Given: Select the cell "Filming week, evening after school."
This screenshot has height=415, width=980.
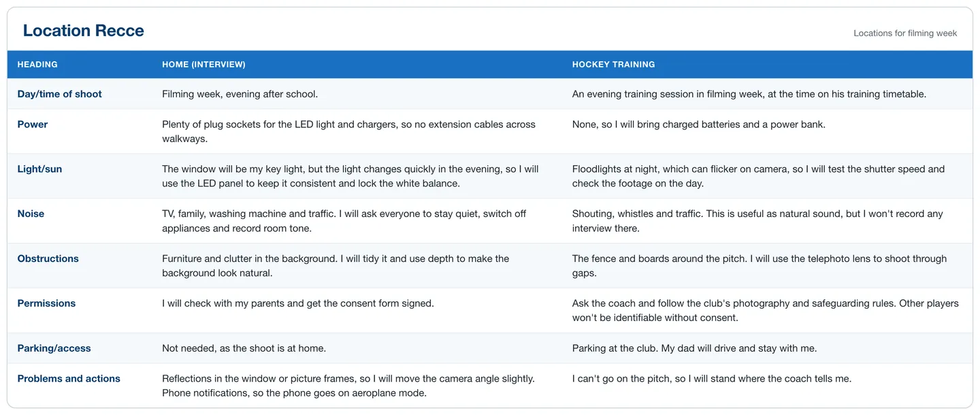Looking at the screenshot, I should point(358,94).
